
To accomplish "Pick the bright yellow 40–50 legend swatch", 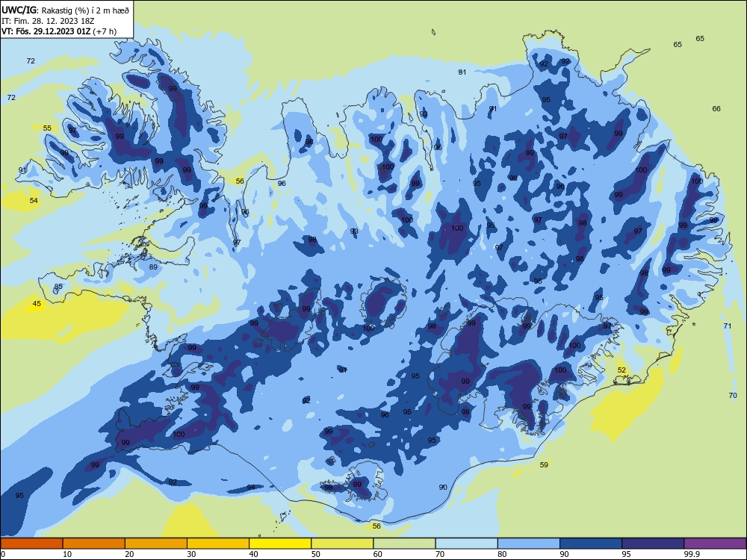I will coord(280,544).
